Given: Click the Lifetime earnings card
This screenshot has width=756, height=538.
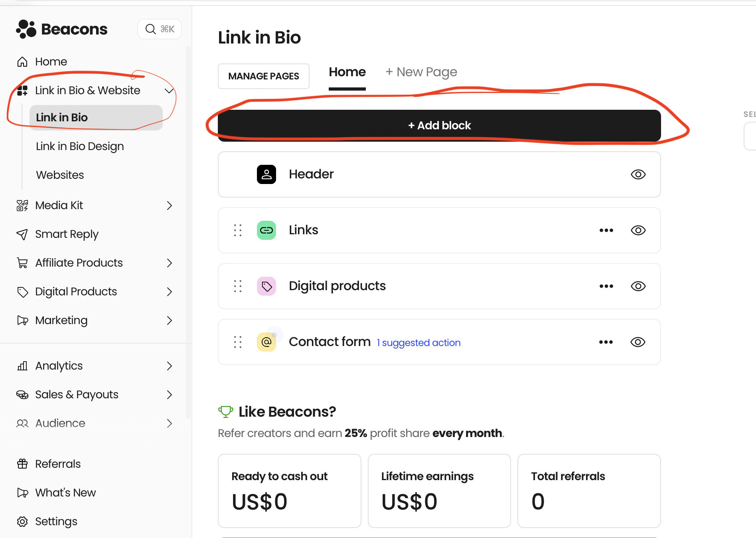Looking at the screenshot, I should pos(439,491).
